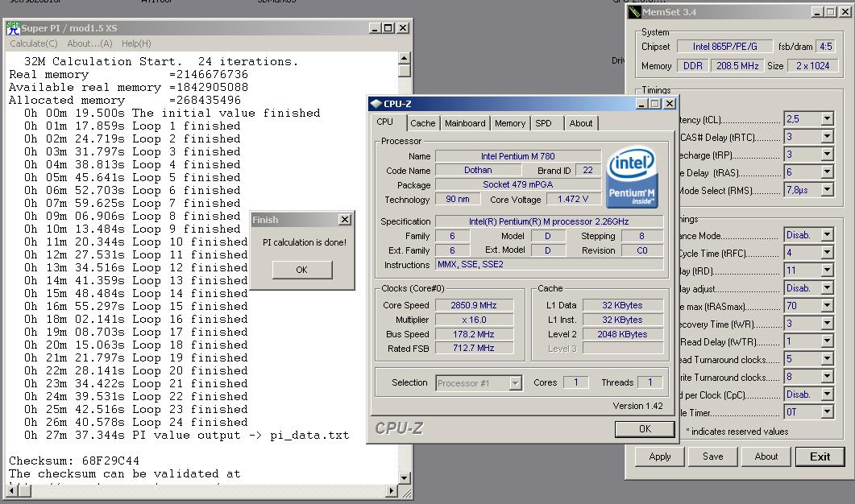Minimize the Super PI window
This screenshot has width=855, height=504.
(375, 28)
